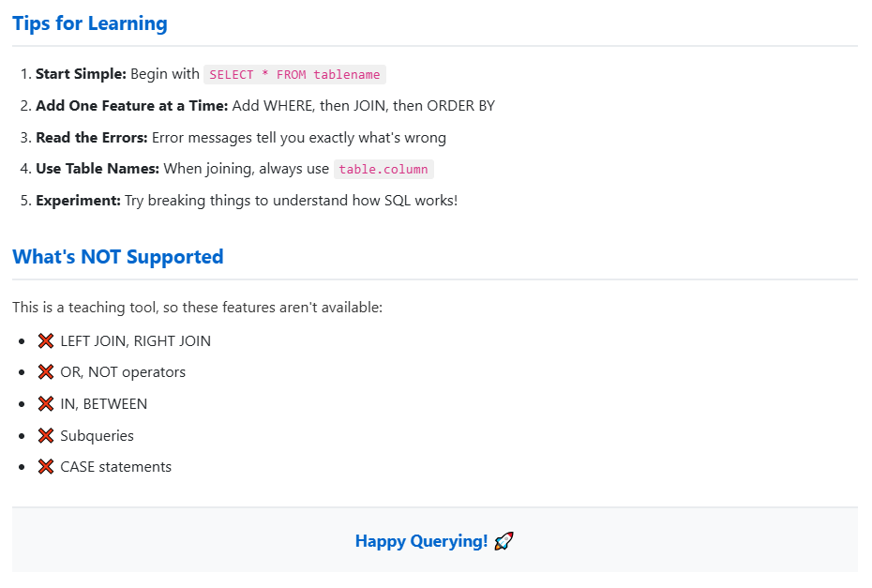Image resolution: width=872 pixels, height=588 pixels.
Task: Click the "What's NOT Supported" heading
Action: pos(118,257)
